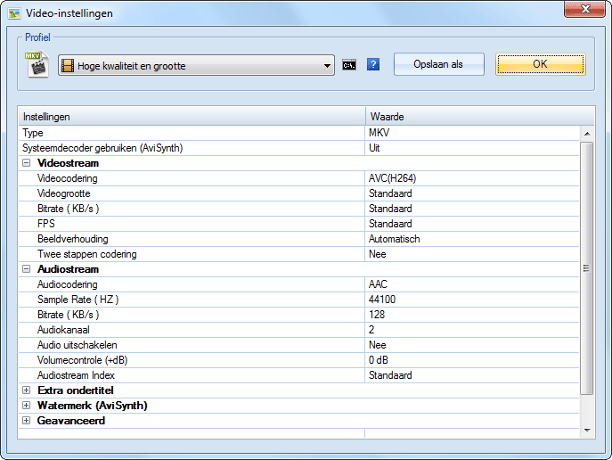Viewport: 612px width, 460px height.
Task: Click the 128 audio bitrate value
Action: [x=377, y=315]
